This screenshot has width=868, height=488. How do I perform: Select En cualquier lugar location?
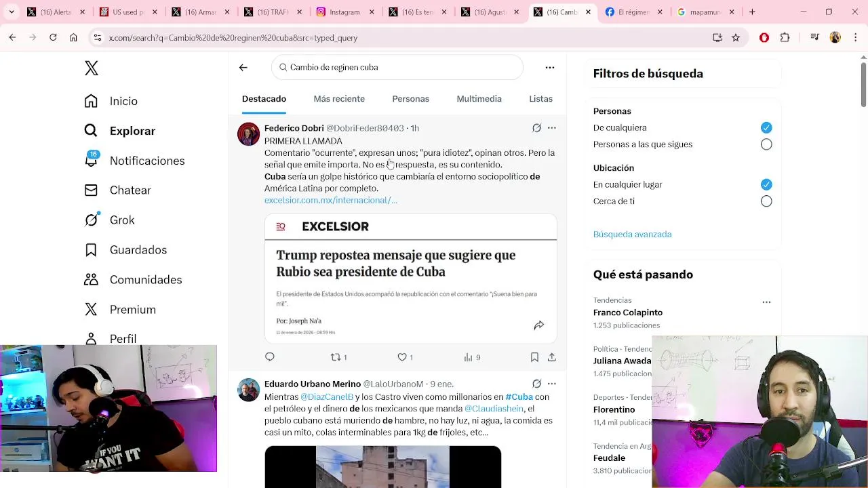coord(766,184)
